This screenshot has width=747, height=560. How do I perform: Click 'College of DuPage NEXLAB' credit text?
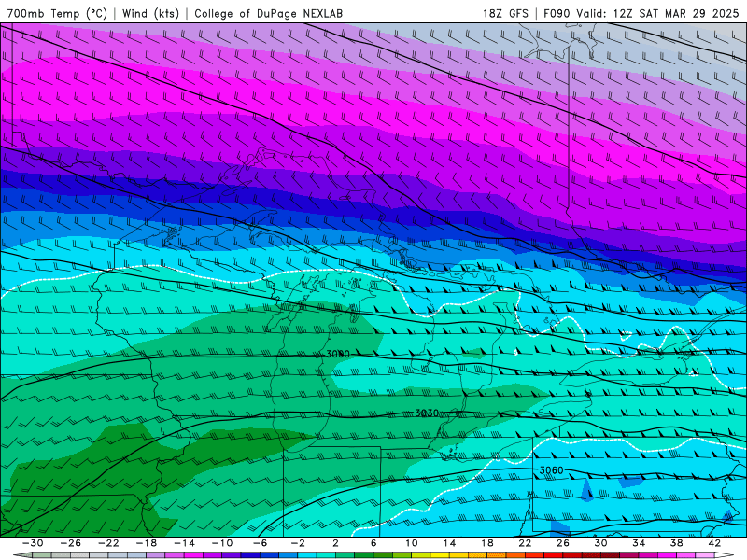(x=268, y=13)
